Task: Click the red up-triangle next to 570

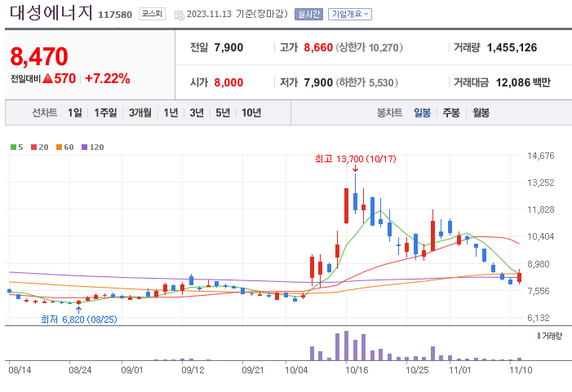Action: [48, 78]
